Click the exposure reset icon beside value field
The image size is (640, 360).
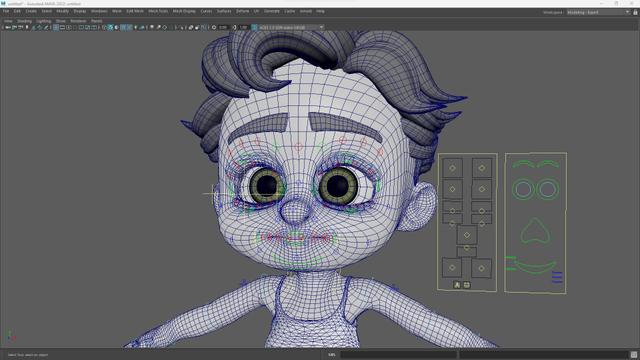coord(214,27)
